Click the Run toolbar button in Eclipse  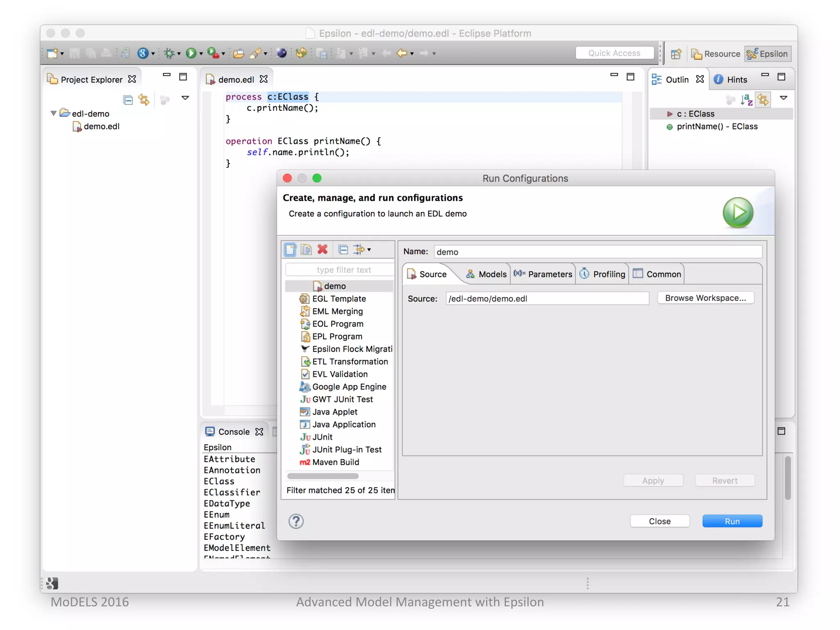tap(191, 53)
